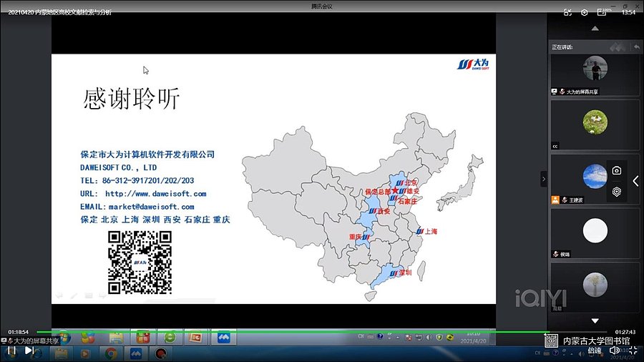Collapse the meeting side panel arrow
This screenshot has height=362, width=644.
click(544, 179)
